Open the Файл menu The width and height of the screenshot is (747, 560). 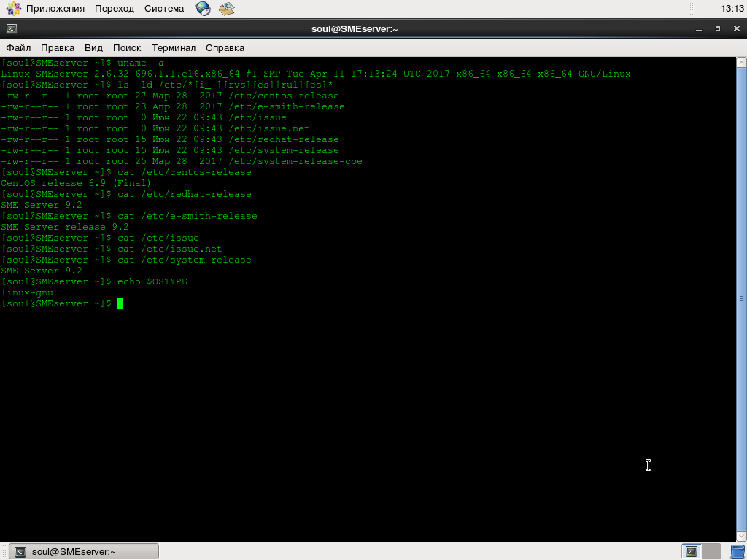pyautogui.click(x=18, y=47)
